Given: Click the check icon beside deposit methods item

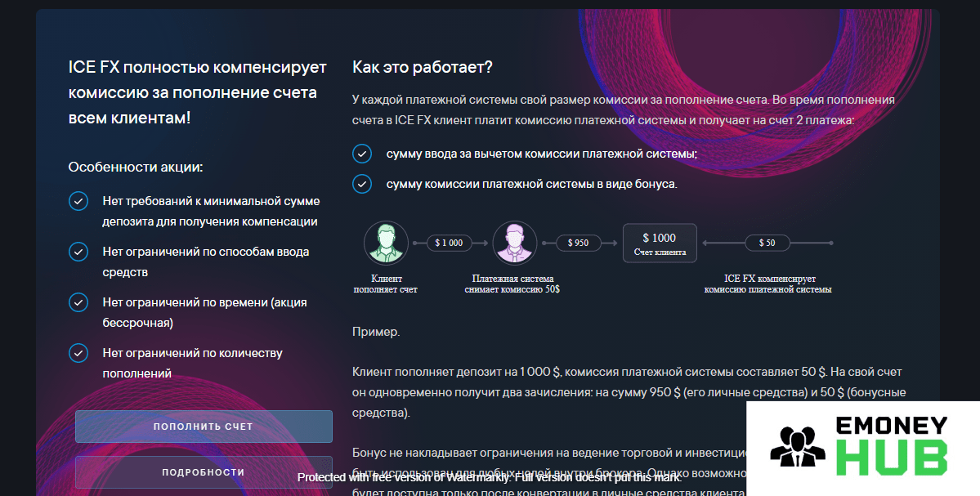Looking at the screenshot, I should click(78, 252).
